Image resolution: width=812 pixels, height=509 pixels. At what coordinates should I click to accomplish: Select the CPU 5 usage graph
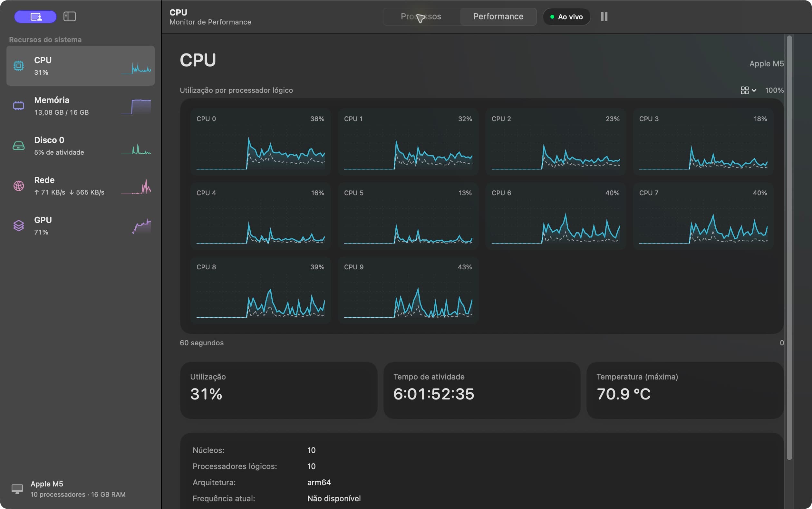tap(408, 216)
